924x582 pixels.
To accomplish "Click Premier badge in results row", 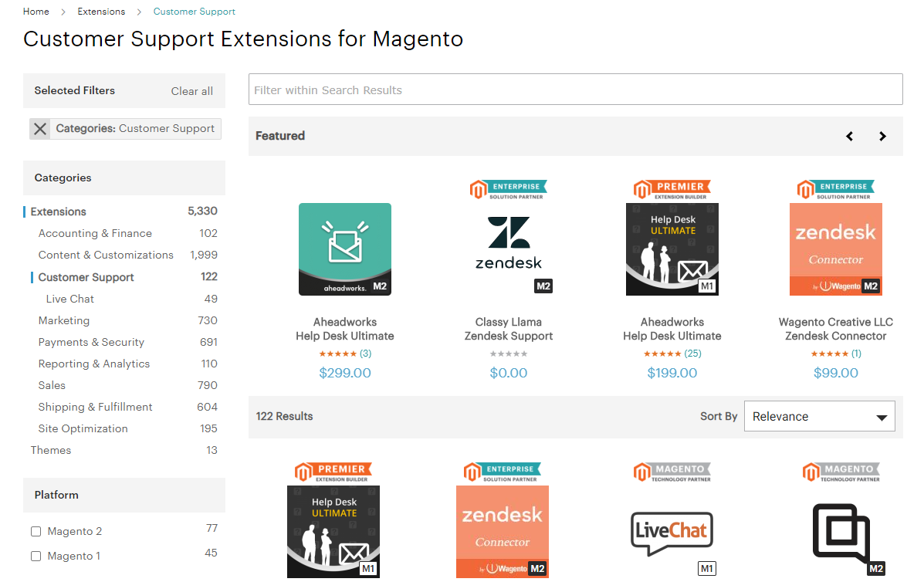I will coord(333,472).
